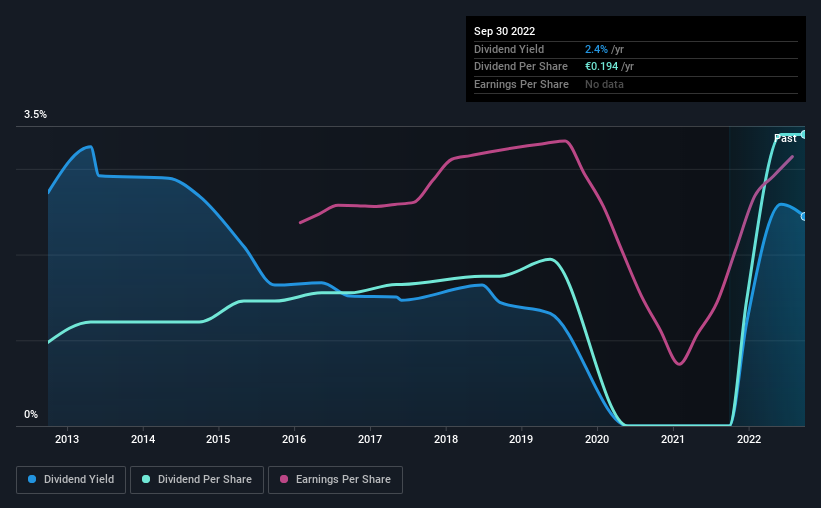Toggle the Earnings Per Share legend button
The image size is (821, 508).
click(335, 480)
